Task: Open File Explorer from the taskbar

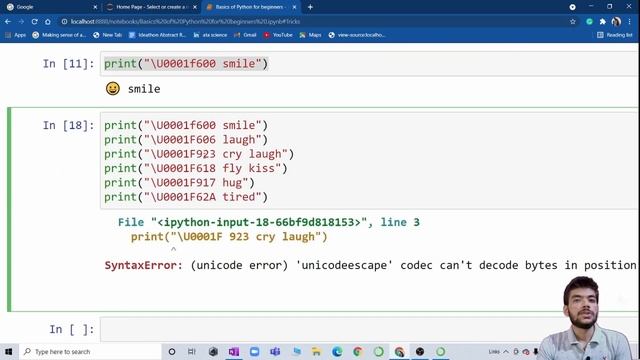Action: pos(316,351)
